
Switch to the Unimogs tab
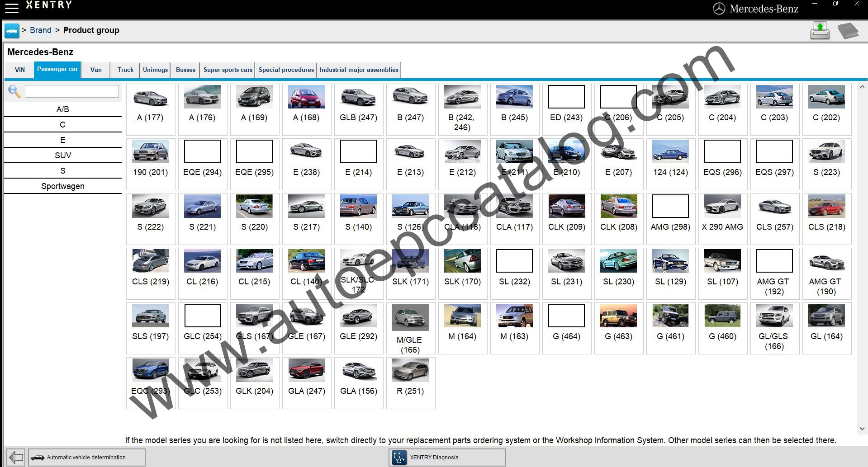point(155,70)
